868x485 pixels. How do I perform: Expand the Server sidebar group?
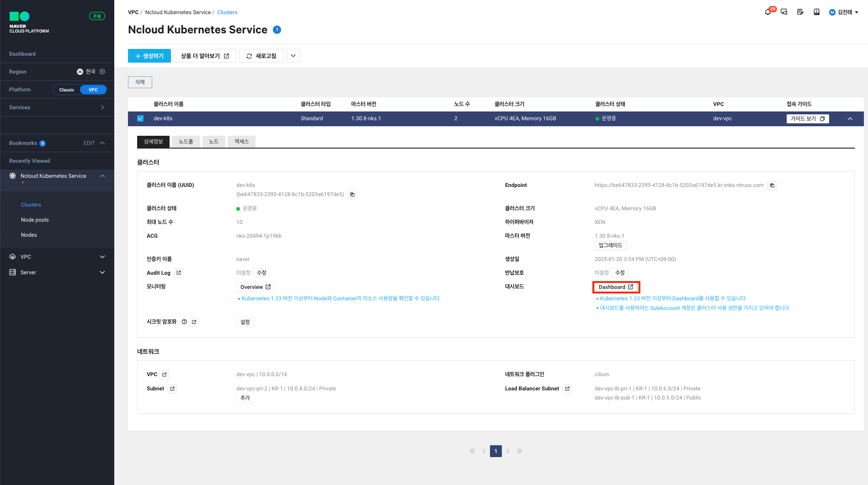click(102, 272)
